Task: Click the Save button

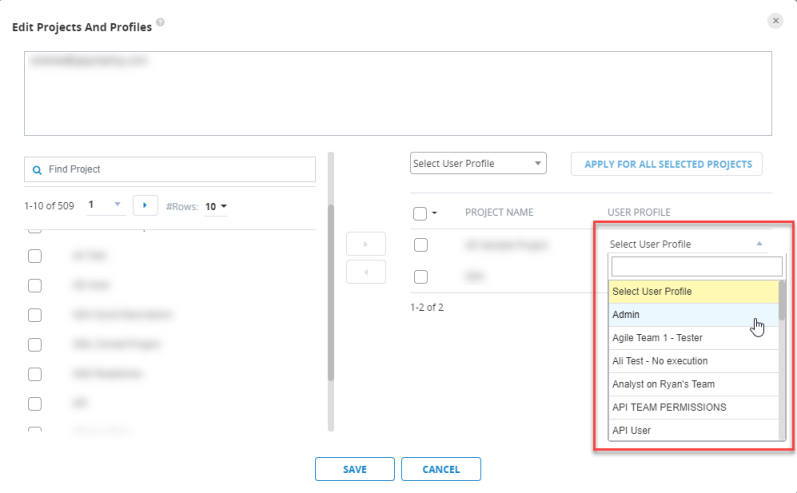Action: coord(355,469)
